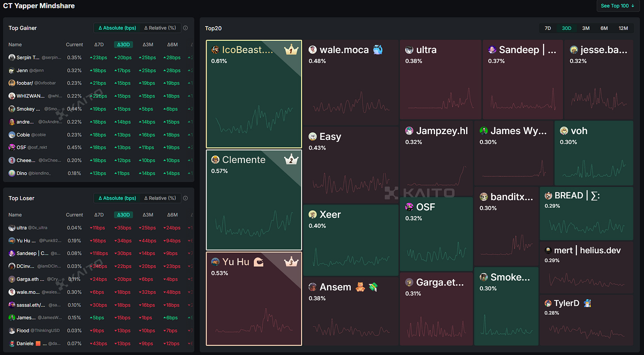Sort Top Gainer by Current column
This screenshot has width=644, height=355.
point(74,45)
